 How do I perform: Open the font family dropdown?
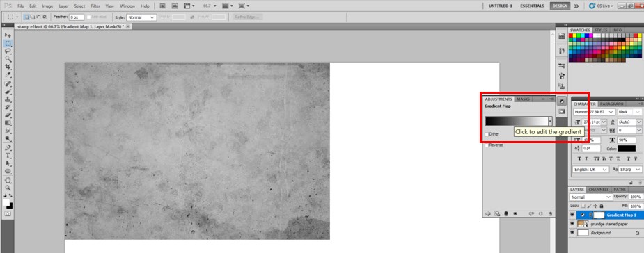tap(595, 112)
